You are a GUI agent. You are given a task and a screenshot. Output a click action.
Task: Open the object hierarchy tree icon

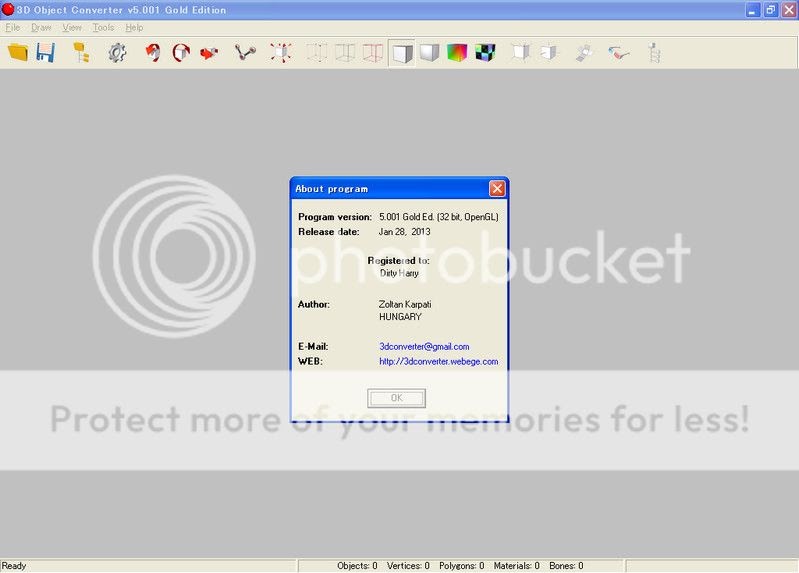pyautogui.click(x=82, y=53)
